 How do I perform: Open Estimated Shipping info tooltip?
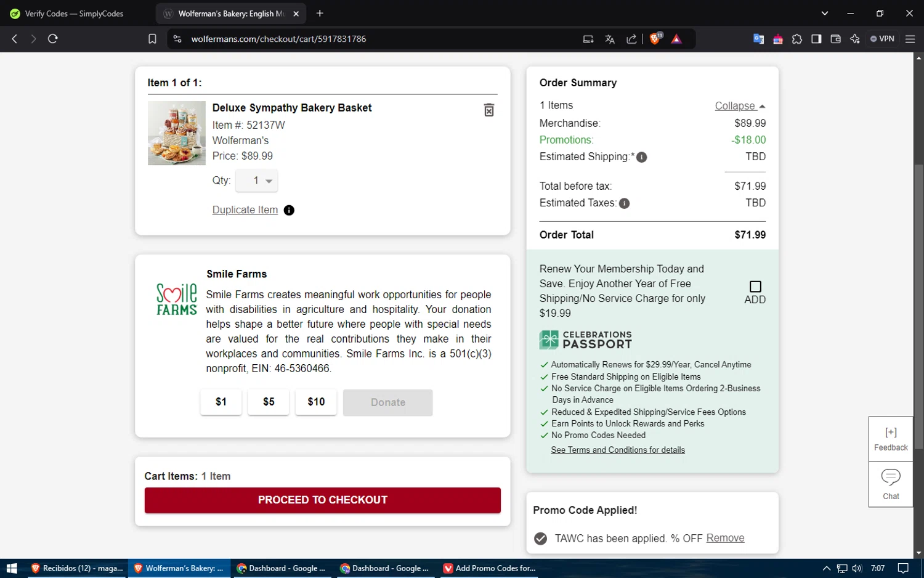coord(641,157)
